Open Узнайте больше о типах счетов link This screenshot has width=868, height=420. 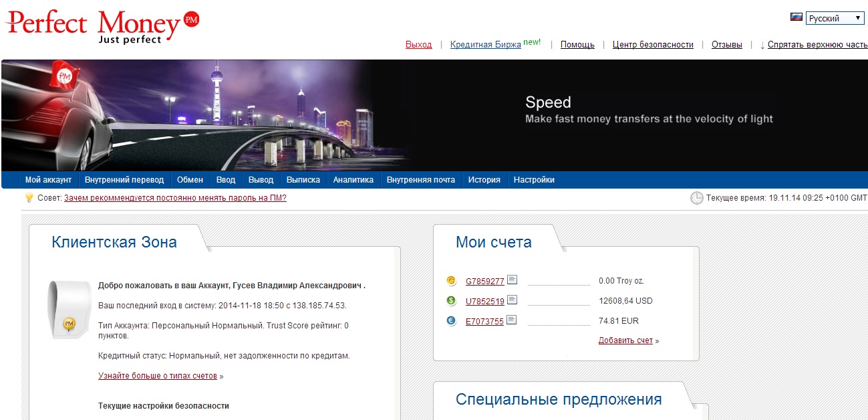coord(158,376)
